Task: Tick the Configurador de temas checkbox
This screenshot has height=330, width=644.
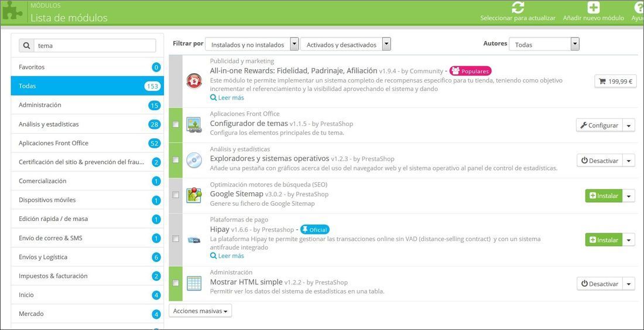Action: 176,124
